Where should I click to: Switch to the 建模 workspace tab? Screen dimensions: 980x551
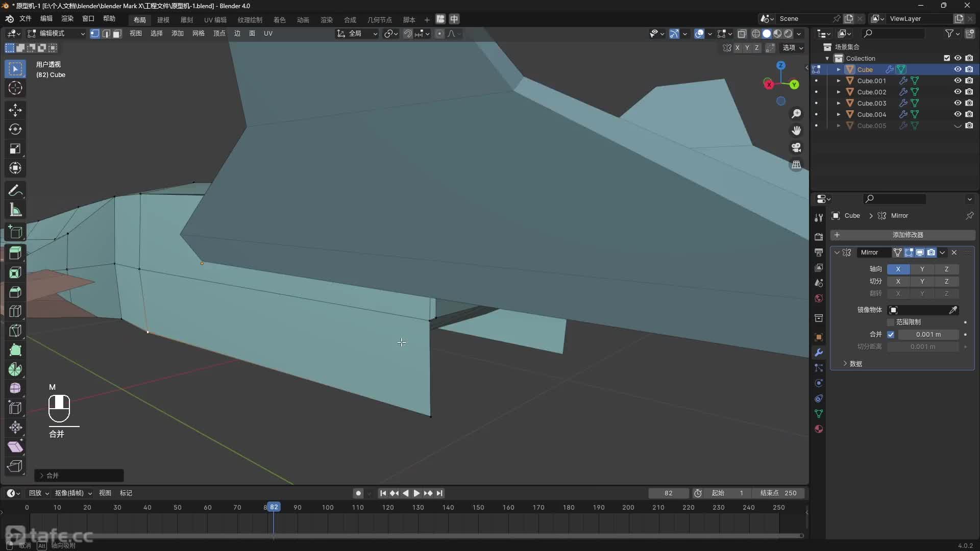coord(163,20)
